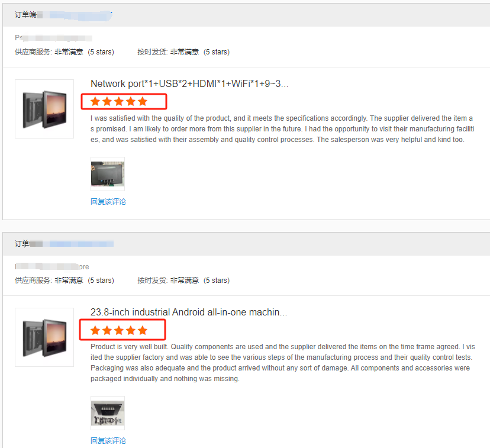
Task: Click the fifth star in the second review
Action: pyautogui.click(x=143, y=330)
